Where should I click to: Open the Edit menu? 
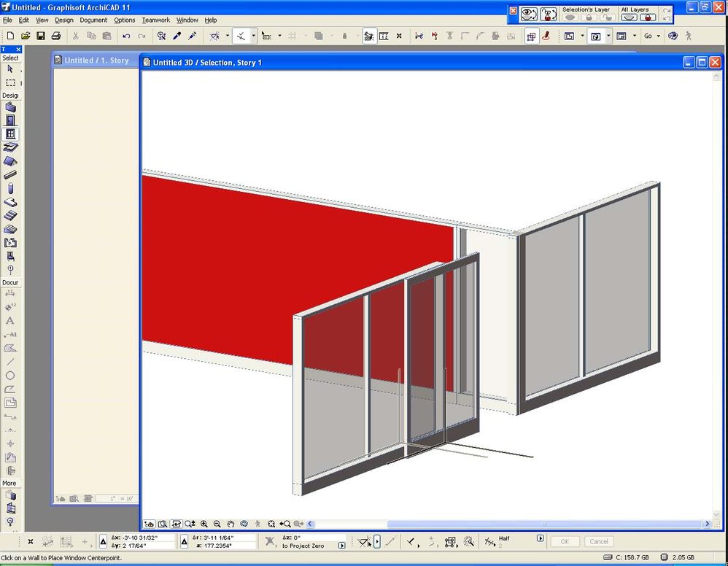[23, 20]
